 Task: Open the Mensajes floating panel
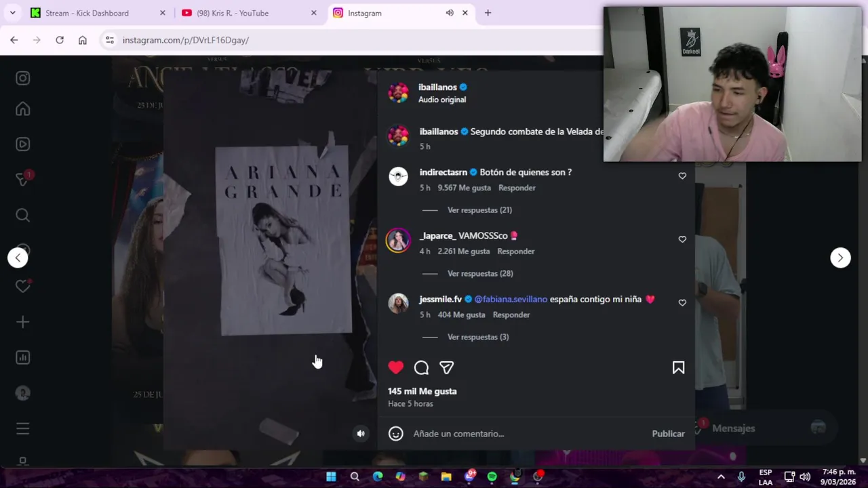point(761,428)
